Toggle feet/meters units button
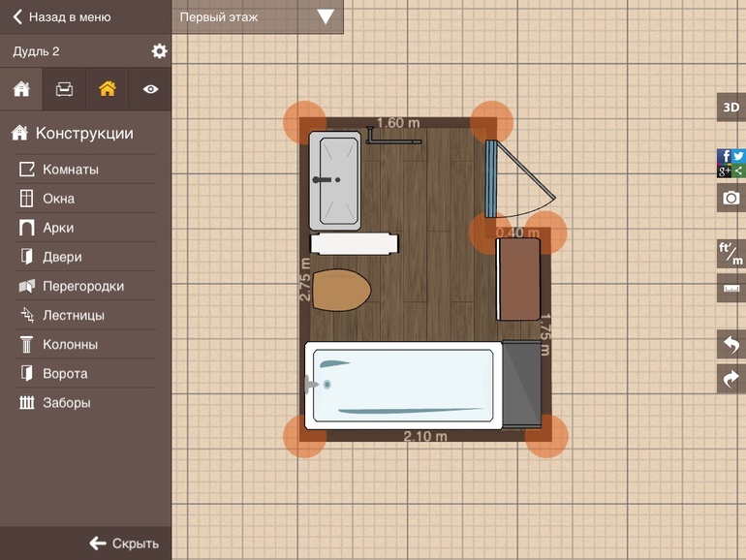The image size is (746, 560). 730,254
